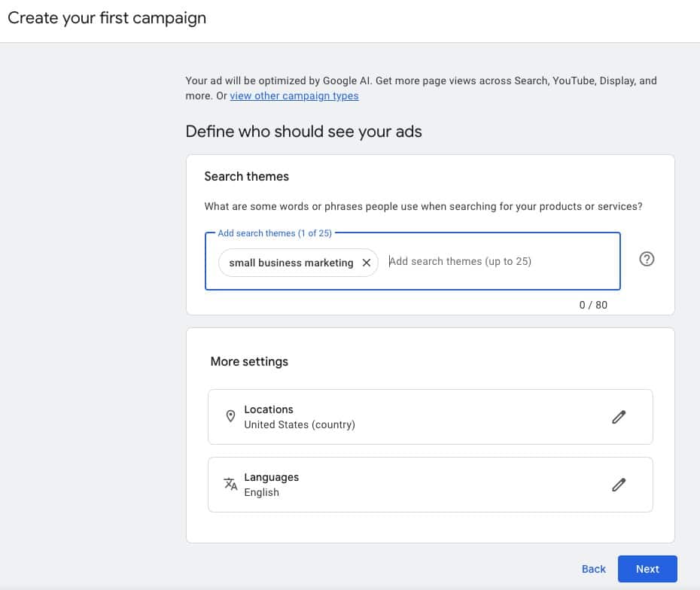Open the view other campaign types link

[x=294, y=96]
